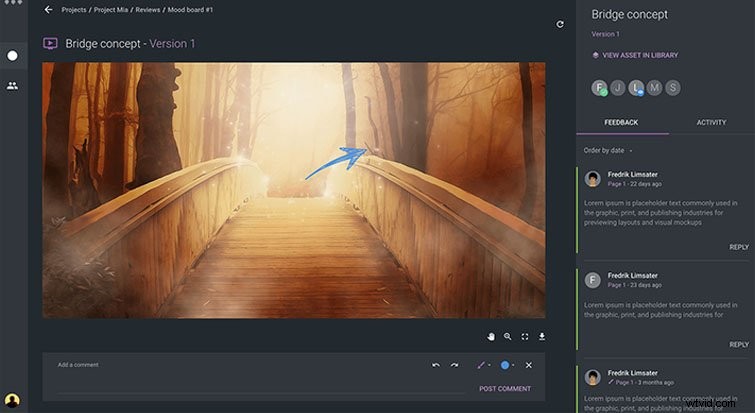Viewport: 755px width, 413px height.
Task: Toggle fullscreen view of the image
Action: [525, 336]
